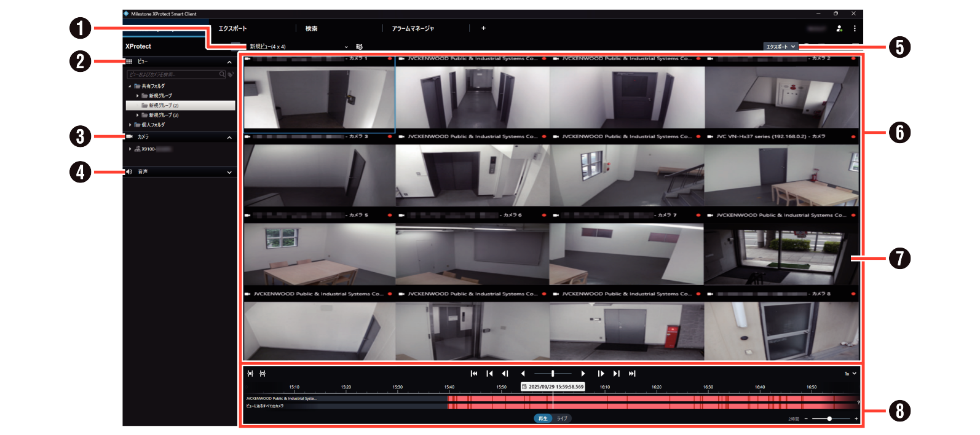
Task: Adjust the timeline zoom slider handle
Action: 829,418
